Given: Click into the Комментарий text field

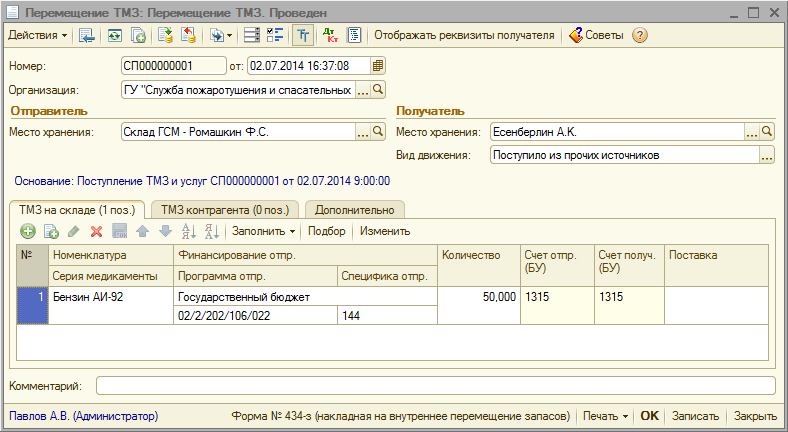Looking at the screenshot, I should (435, 385).
